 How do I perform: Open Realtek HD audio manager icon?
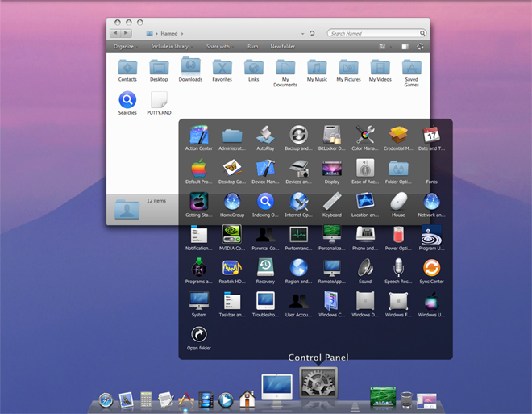[232, 267]
